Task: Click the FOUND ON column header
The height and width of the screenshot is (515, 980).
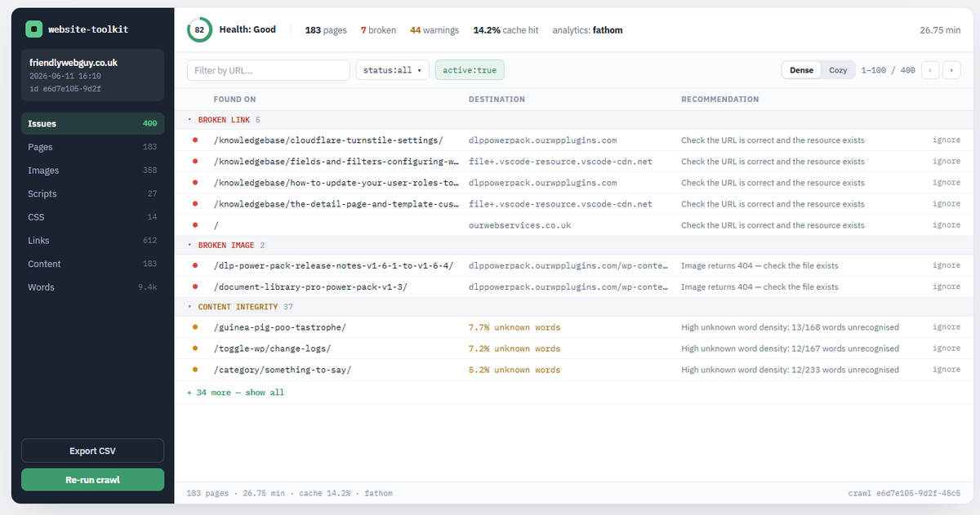Action: pyautogui.click(x=234, y=100)
